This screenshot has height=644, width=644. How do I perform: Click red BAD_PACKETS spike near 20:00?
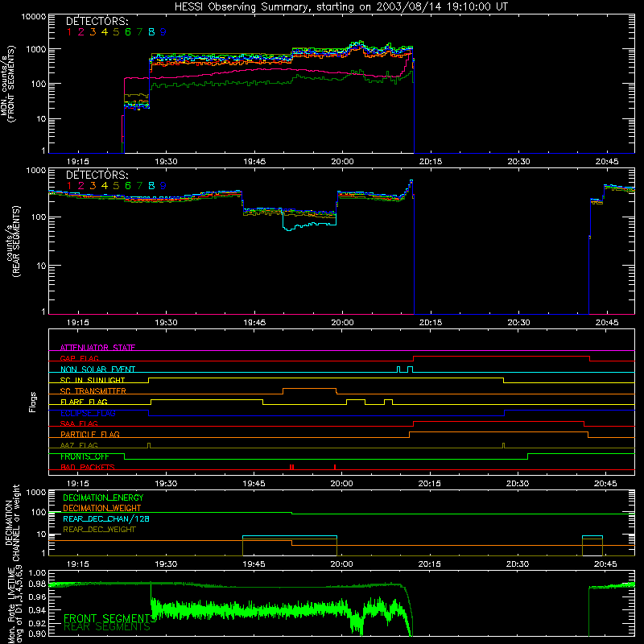[335, 467]
